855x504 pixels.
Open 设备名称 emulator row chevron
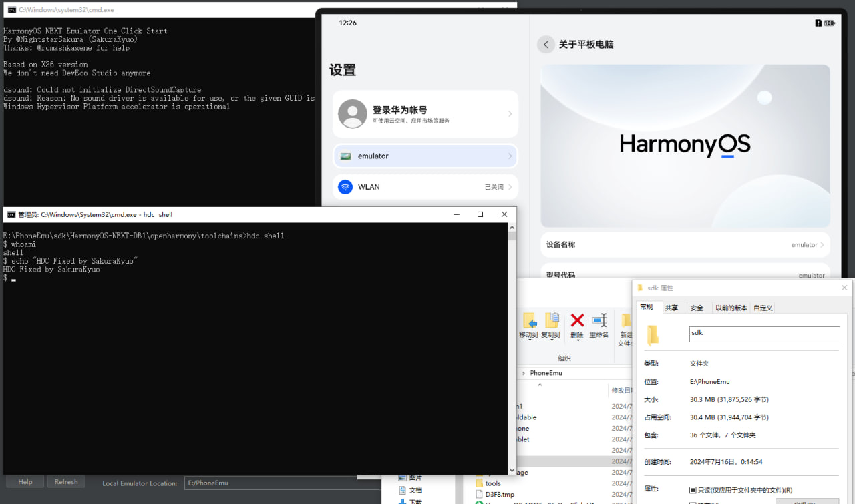(822, 245)
